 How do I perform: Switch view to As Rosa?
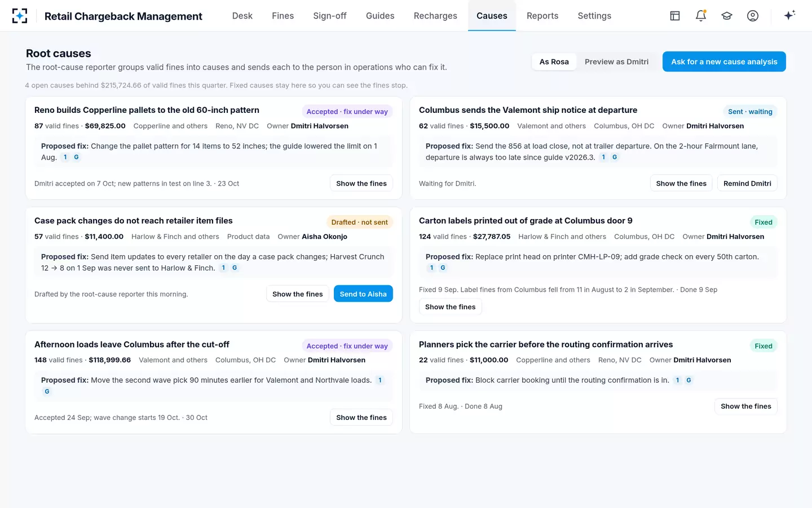554,62
